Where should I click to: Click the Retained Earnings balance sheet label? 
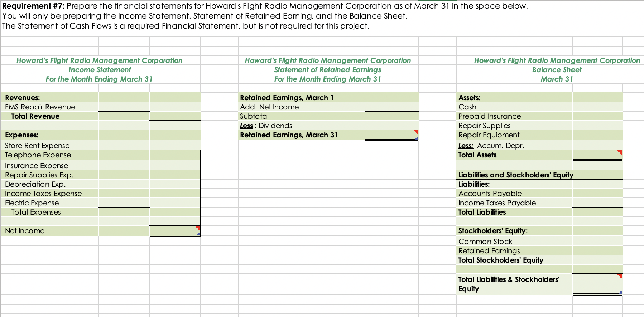[515, 251]
